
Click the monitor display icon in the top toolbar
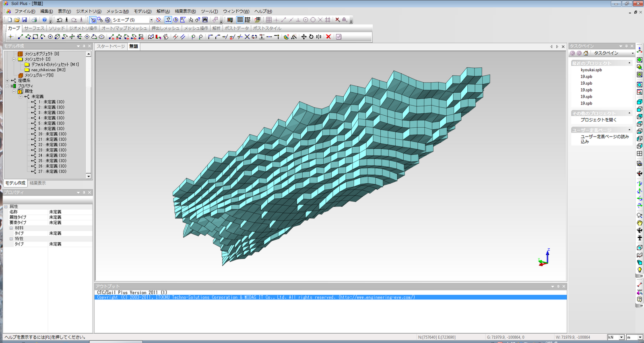230,20
